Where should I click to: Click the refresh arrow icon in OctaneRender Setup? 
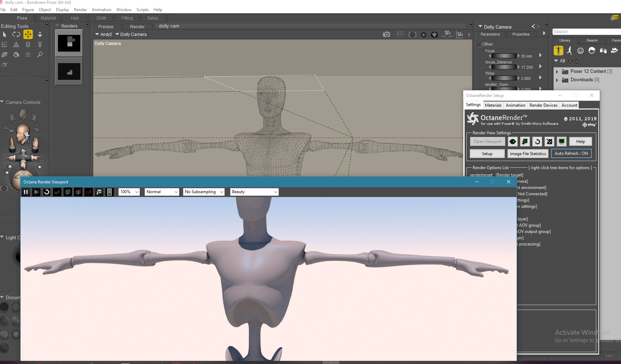pos(537,142)
